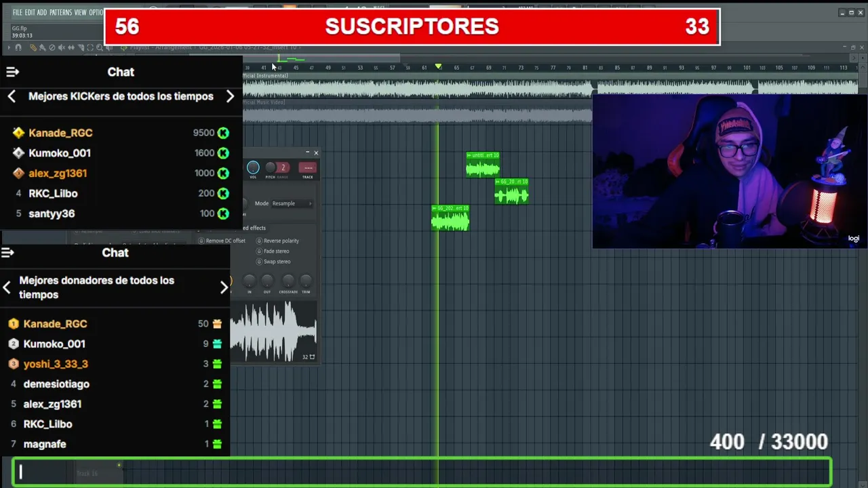The height and width of the screenshot is (488, 868).
Task: Enable Remove DC offset option
Action: [222, 241]
